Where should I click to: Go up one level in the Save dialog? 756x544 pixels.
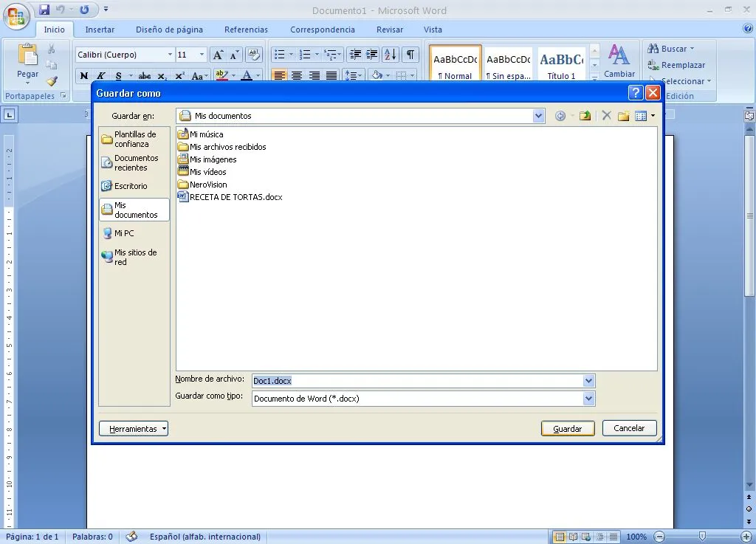[585, 115]
